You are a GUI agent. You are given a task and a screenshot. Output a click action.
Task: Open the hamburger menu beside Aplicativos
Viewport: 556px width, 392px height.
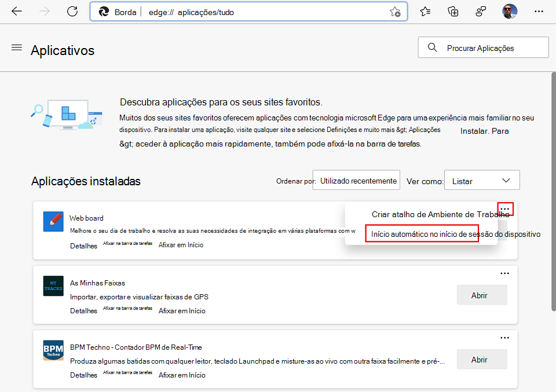pos(16,47)
